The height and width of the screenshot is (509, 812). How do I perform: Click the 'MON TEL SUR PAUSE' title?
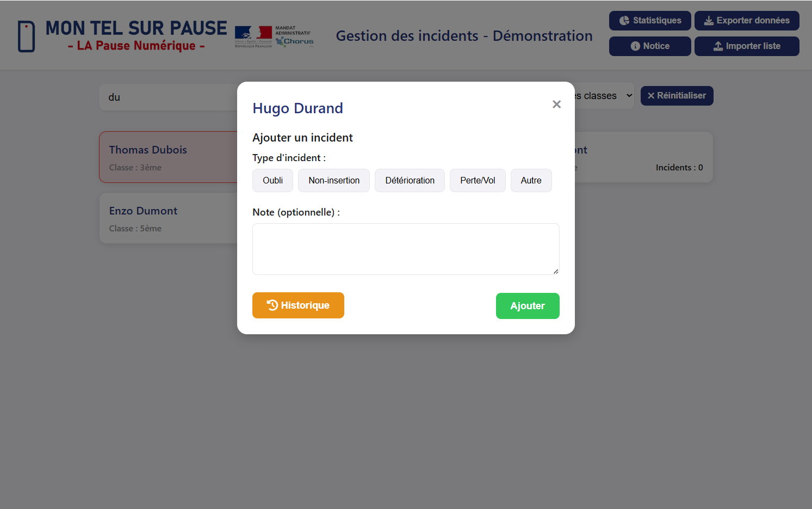point(136,28)
